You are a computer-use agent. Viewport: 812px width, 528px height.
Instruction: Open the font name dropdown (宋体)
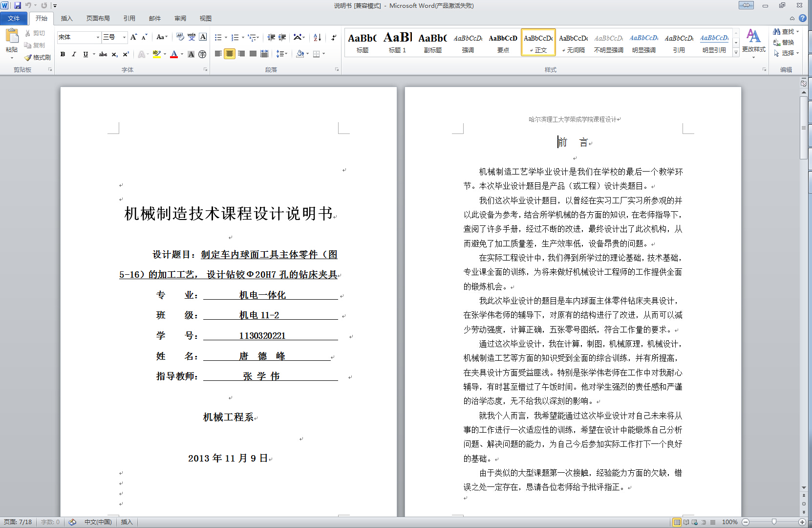[x=98, y=37]
